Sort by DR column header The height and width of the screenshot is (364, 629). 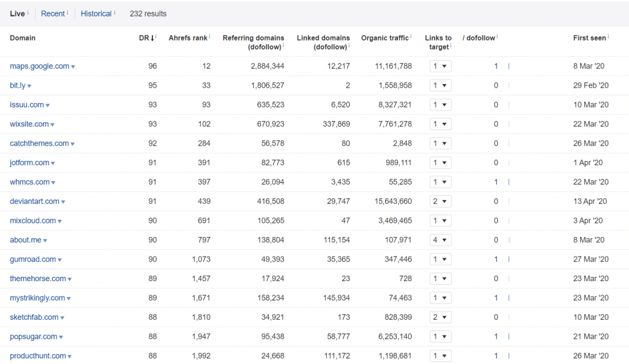(147, 38)
